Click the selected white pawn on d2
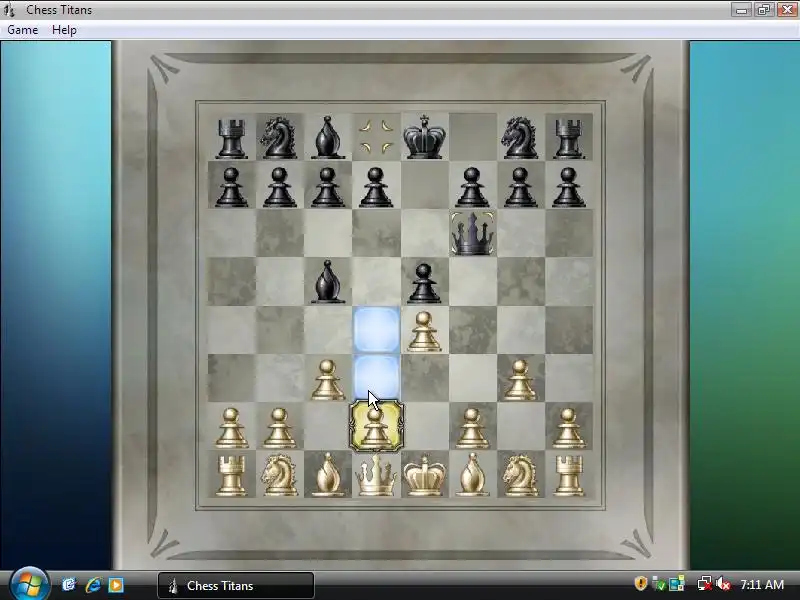 coord(376,427)
